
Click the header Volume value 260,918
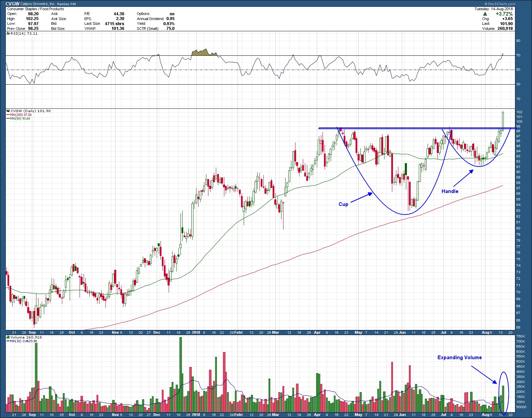tap(505, 29)
